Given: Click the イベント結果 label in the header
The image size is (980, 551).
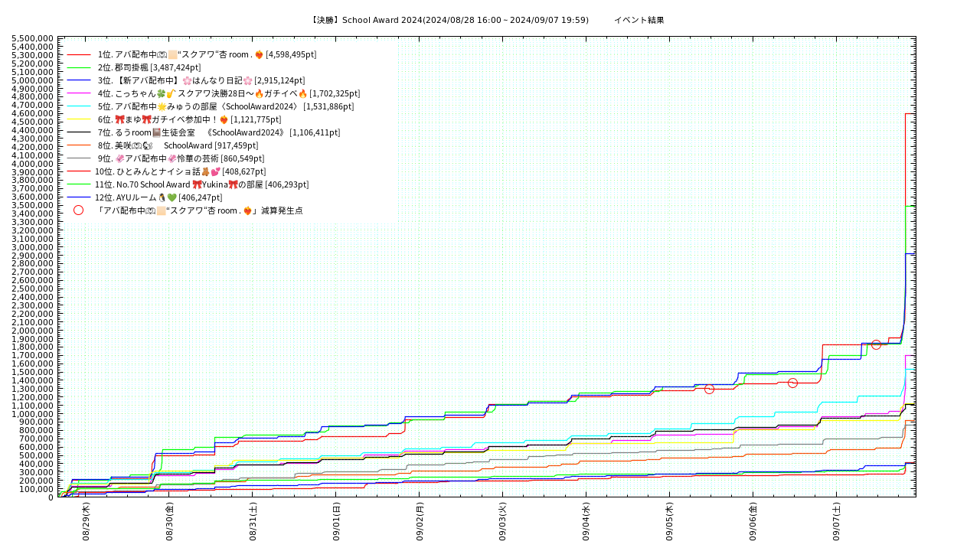Looking at the screenshot, I should click(x=639, y=20).
